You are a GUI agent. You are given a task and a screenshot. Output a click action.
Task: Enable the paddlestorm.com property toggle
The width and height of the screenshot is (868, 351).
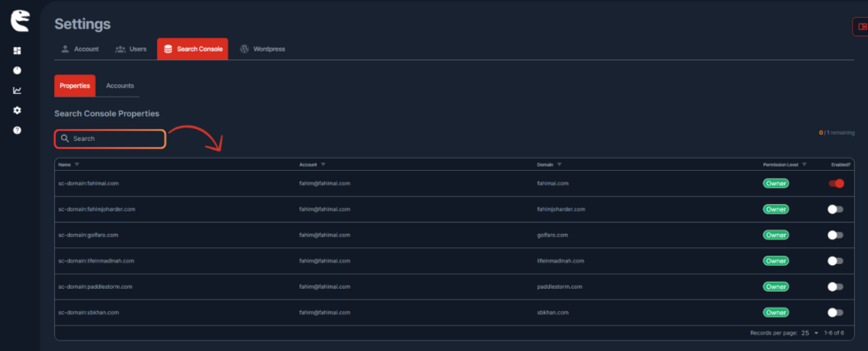[x=835, y=287]
